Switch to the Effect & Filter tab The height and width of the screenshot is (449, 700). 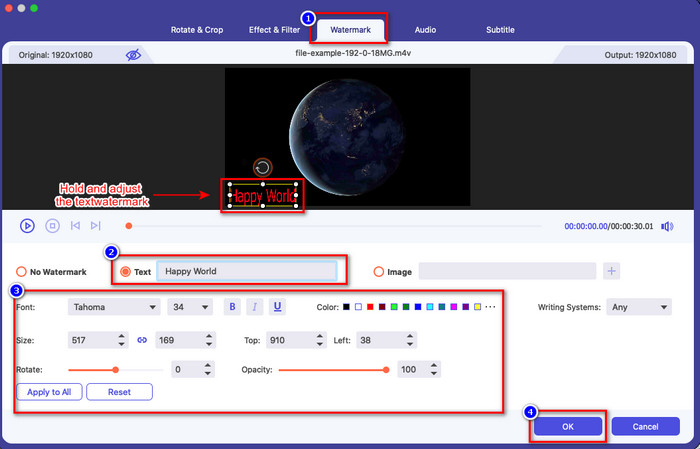(275, 30)
